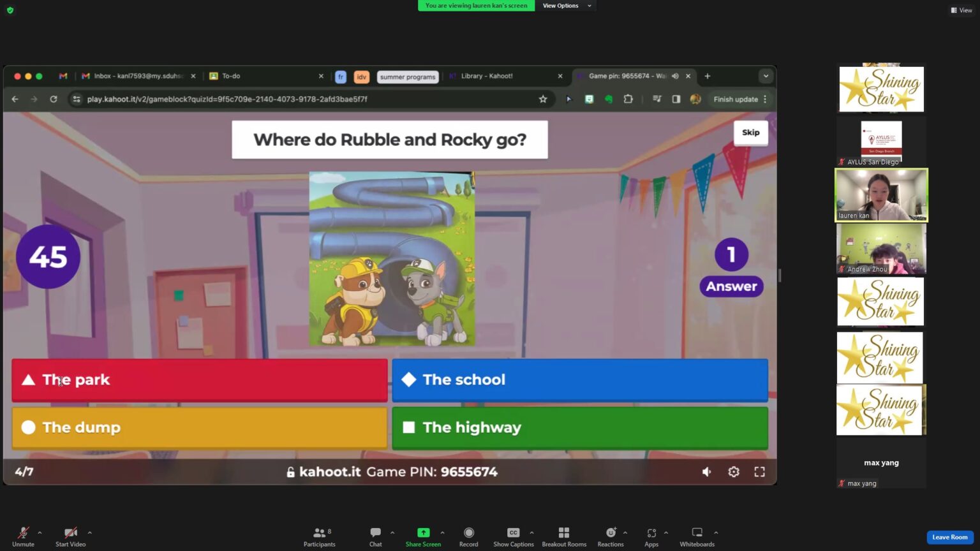
Task: Open the summer programs tab group
Action: point(408,77)
